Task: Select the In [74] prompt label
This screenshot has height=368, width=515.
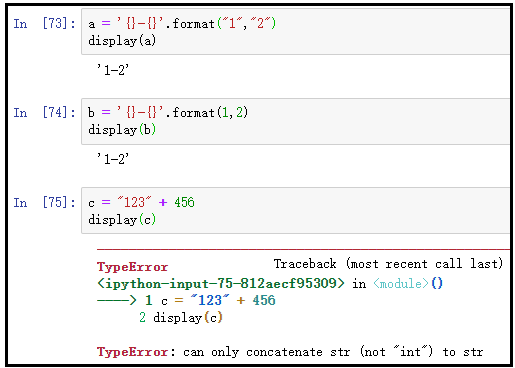Action: pos(44,113)
